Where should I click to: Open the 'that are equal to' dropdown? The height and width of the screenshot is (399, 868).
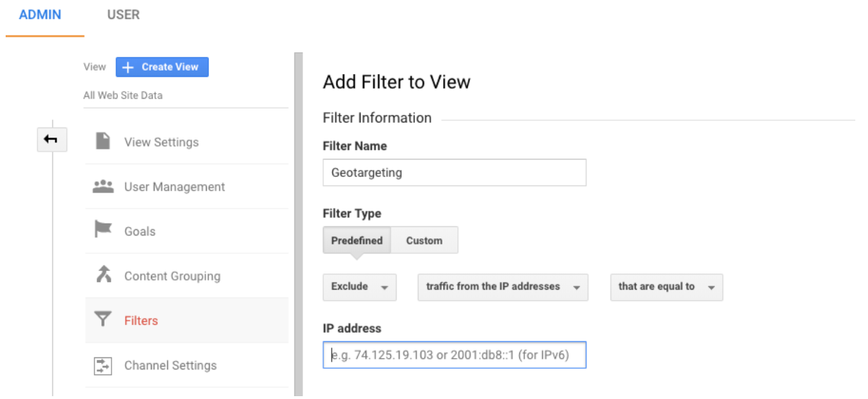pyautogui.click(x=665, y=287)
